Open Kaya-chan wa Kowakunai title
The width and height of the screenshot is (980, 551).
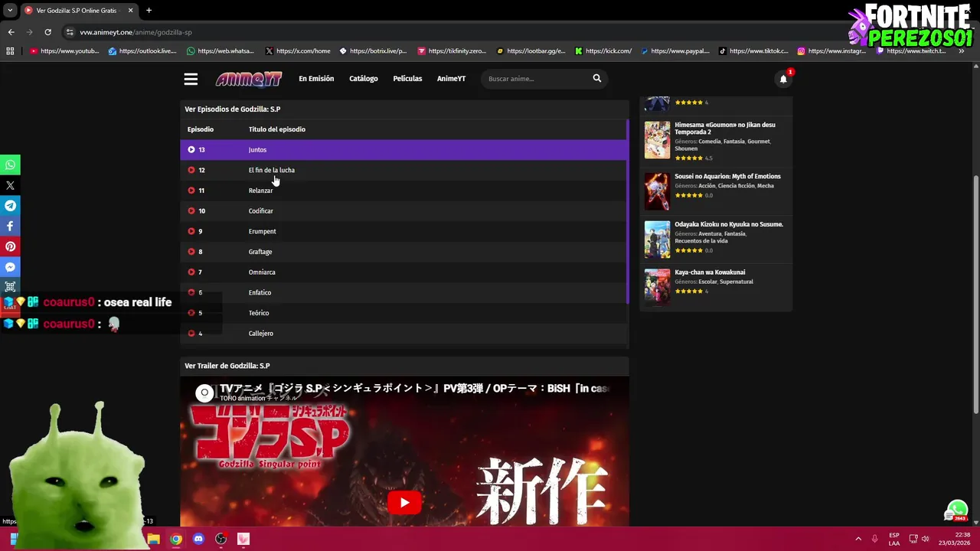[x=710, y=272]
